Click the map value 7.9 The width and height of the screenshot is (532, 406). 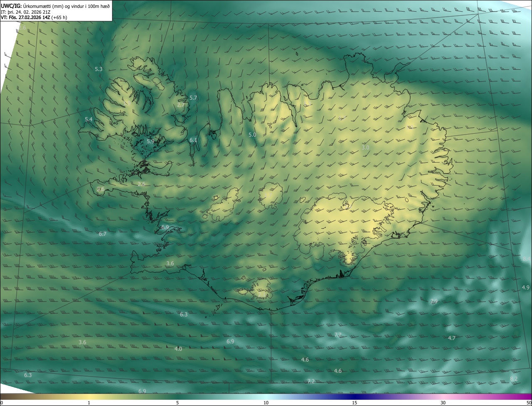(434, 301)
